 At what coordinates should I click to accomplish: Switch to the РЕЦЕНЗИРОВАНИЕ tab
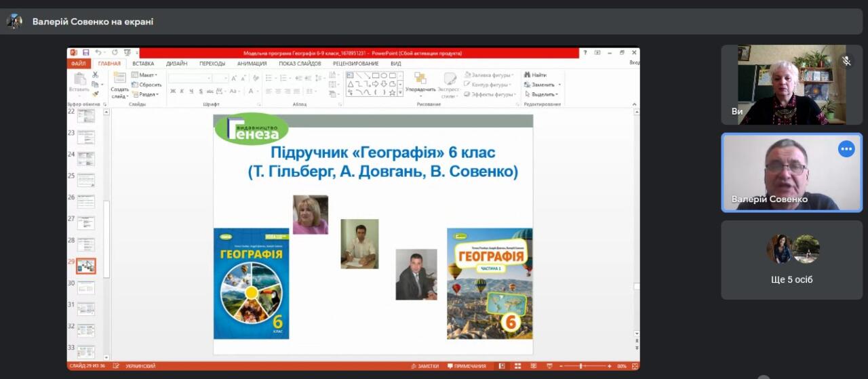[355, 64]
